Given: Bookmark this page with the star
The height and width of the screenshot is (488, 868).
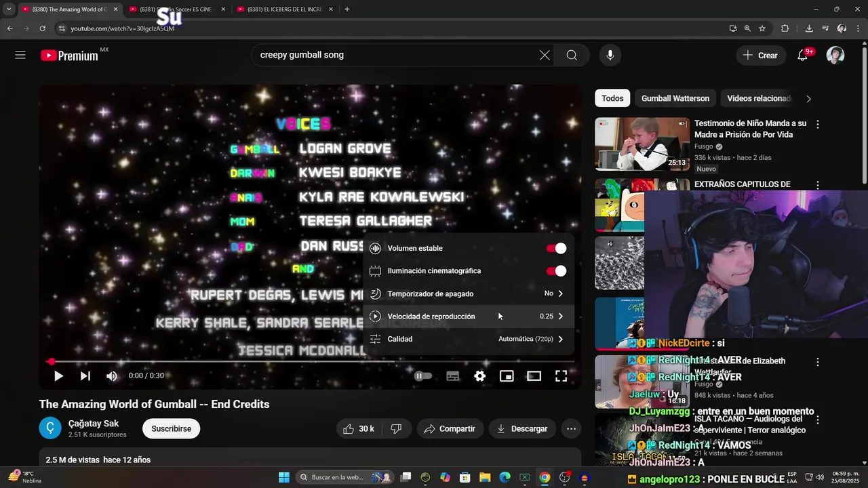Looking at the screenshot, I should (x=762, y=28).
